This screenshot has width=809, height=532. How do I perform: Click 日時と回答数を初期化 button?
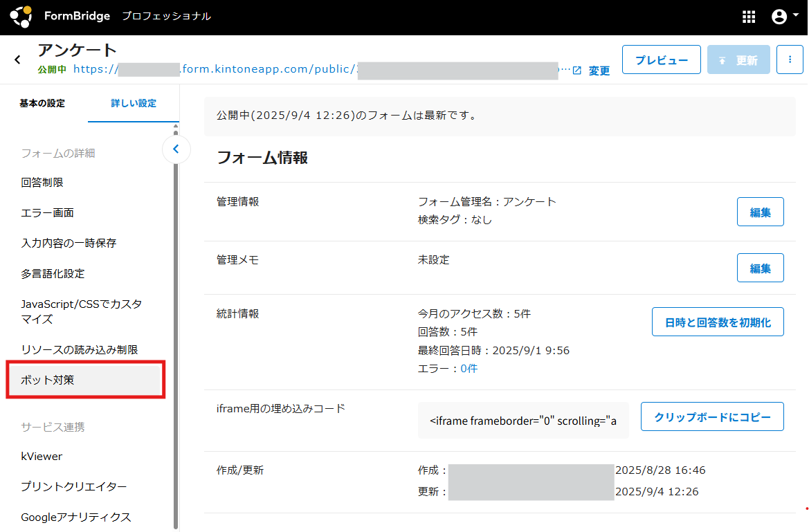[x=718, y=322]
